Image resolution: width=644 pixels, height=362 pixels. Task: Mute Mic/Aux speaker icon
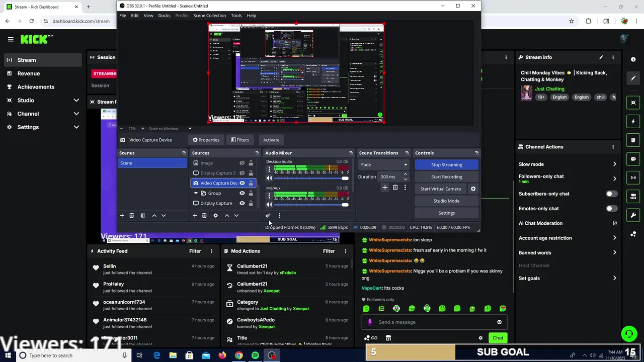269,204
